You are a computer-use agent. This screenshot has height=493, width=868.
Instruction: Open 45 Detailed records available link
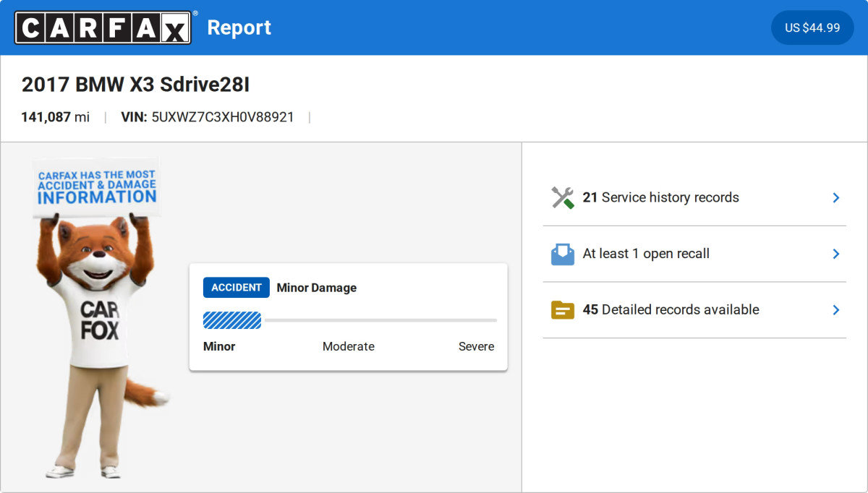click(671, 309)
